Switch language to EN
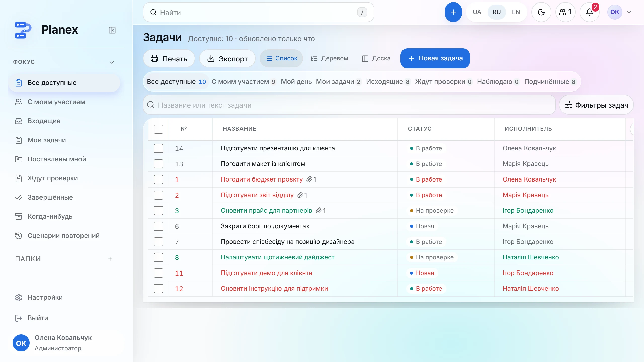Image resolution: width=644 pixels, height=362 pixels. coord(516,12)
